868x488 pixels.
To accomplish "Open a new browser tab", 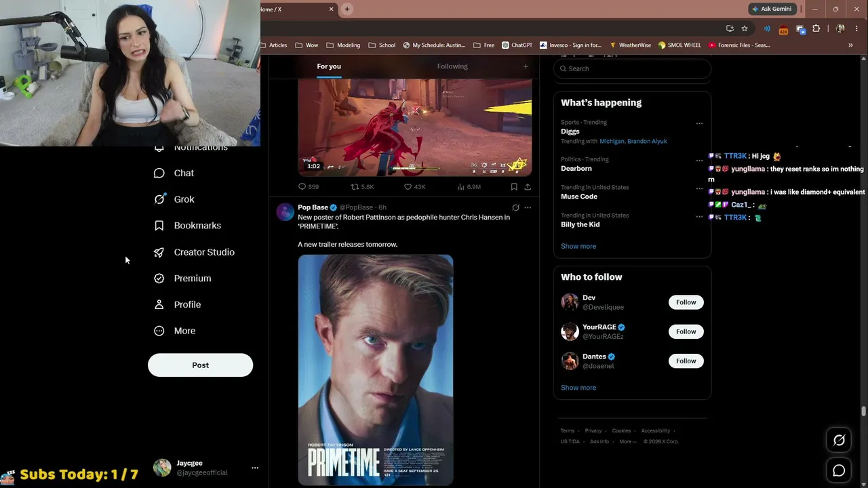I will pos(347,9).
